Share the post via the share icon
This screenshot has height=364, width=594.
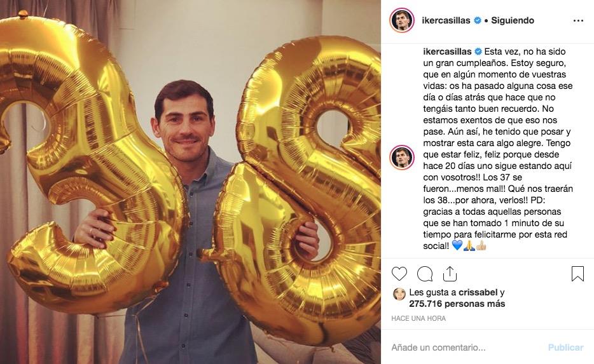(450, 274)
